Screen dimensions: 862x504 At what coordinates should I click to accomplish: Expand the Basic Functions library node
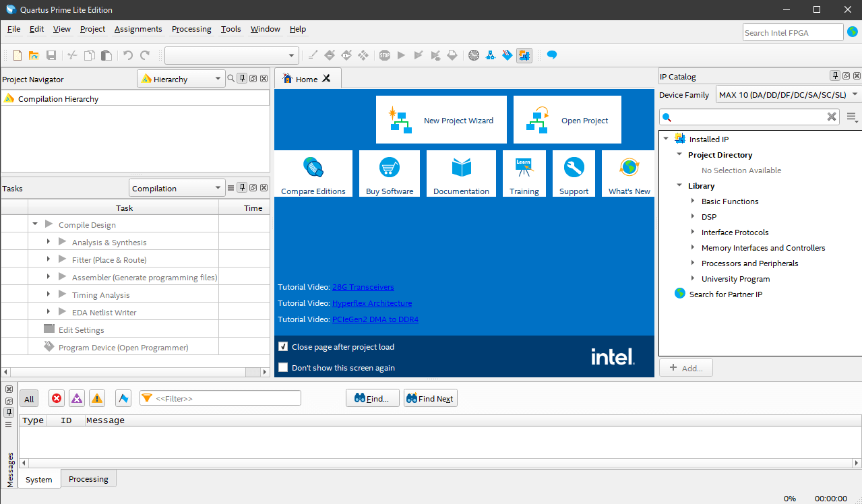[693, 201]
